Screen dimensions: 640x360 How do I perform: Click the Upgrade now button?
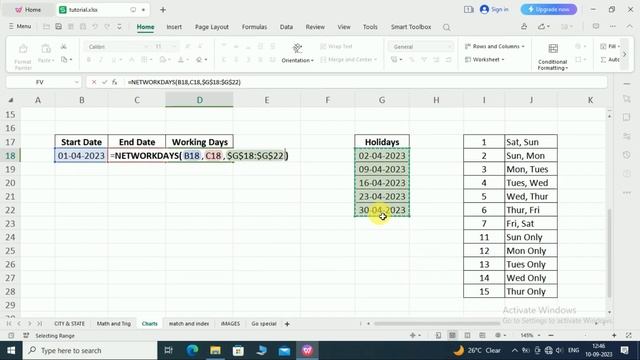[549, 9]
